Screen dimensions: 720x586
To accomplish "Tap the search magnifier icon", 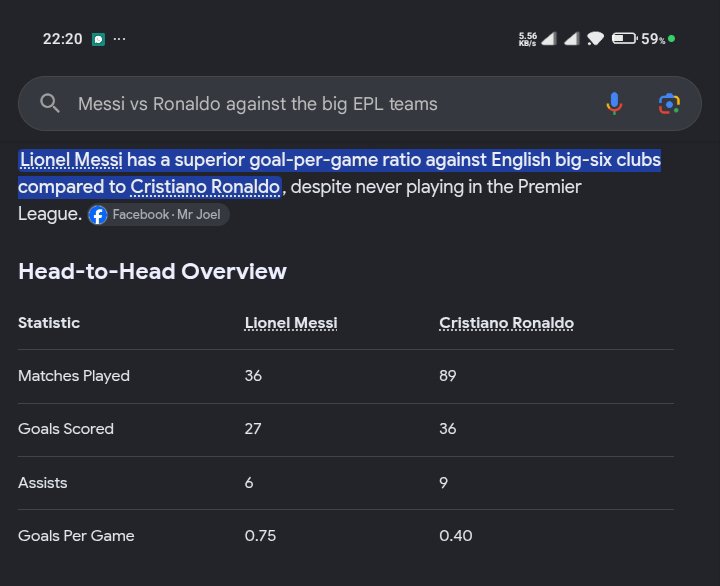I will [x=50, y=103].
